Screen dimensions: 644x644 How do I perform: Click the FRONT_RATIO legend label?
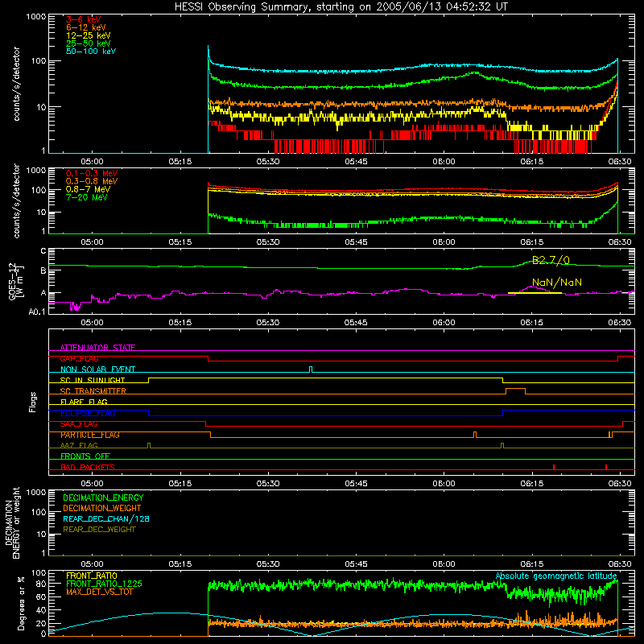(92, 576)
